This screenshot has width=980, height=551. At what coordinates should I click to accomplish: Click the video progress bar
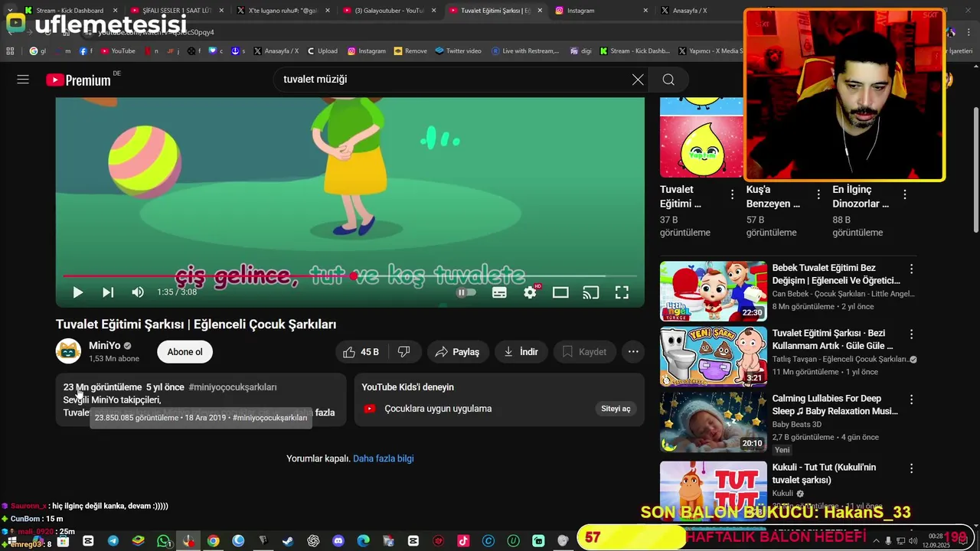[350, 275]
